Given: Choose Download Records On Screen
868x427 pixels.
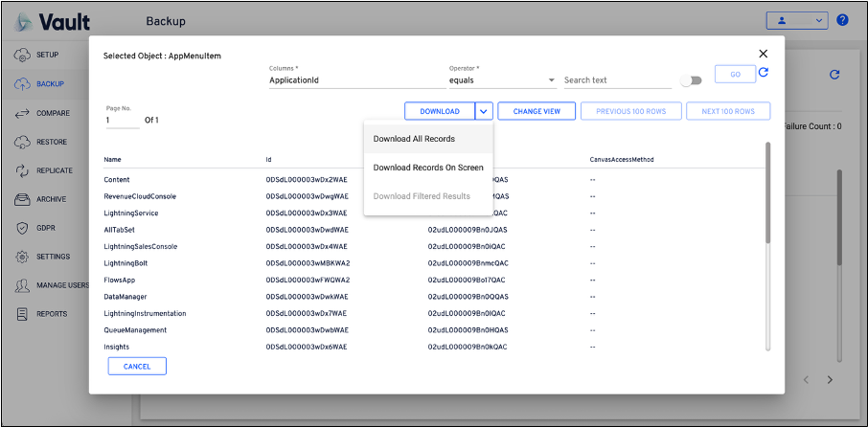Looking at the screenshot, I should click(428, 168).
